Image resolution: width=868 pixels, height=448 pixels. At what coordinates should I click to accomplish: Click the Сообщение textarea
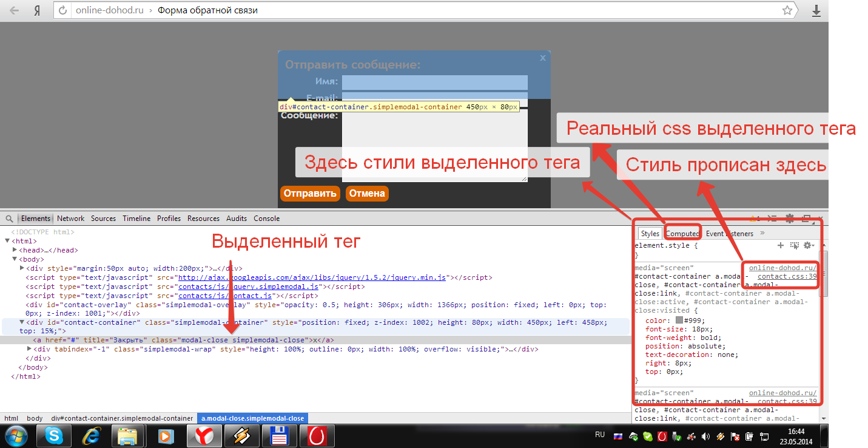[434, 145]
